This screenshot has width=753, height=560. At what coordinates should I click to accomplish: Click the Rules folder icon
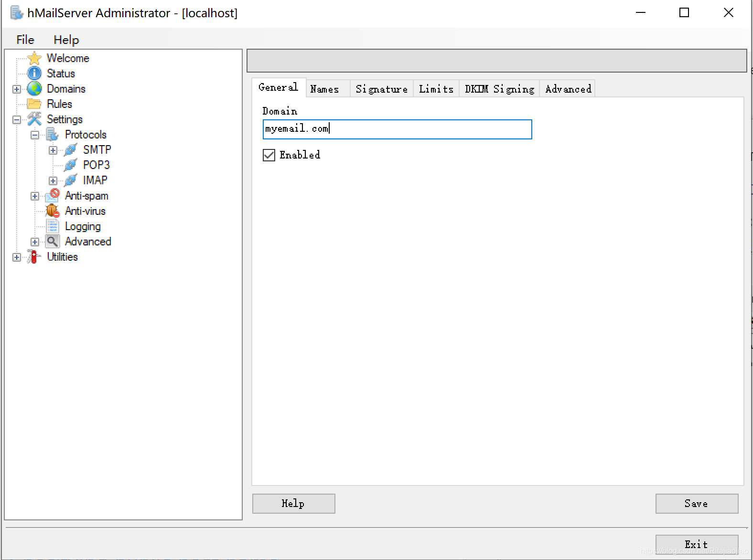[x=34, y=104]
